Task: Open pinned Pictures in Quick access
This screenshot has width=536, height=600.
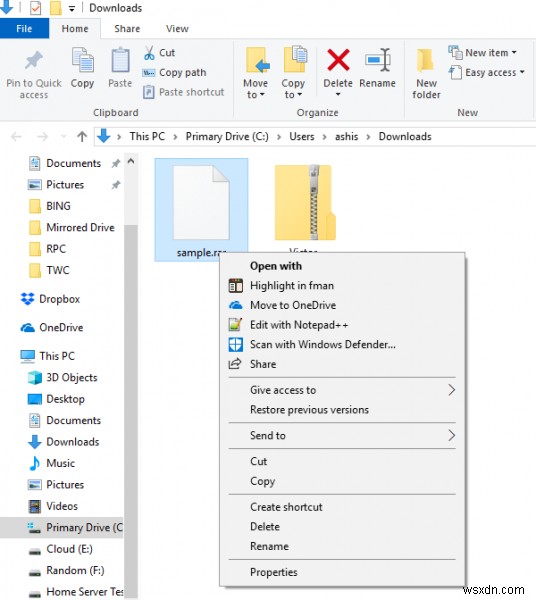Action: coord(65,185)
